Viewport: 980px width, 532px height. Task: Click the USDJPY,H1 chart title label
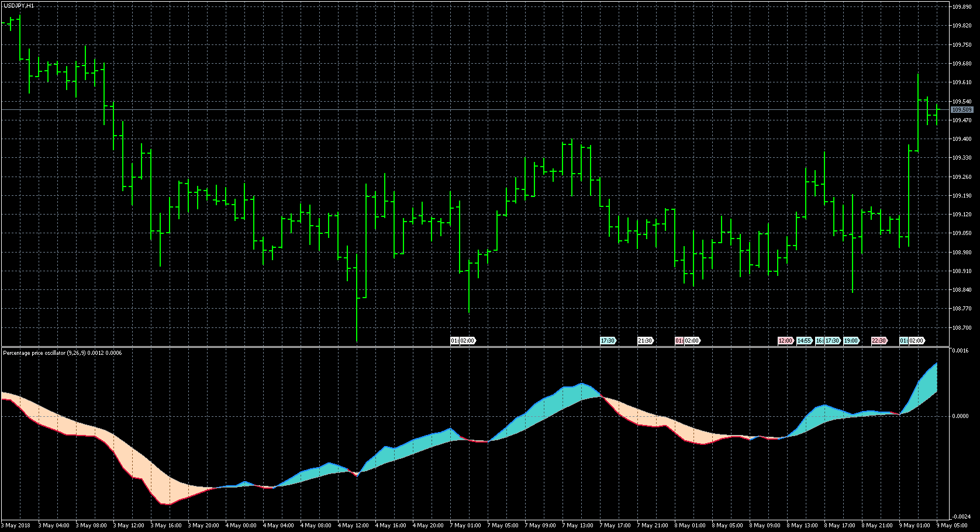18,5
